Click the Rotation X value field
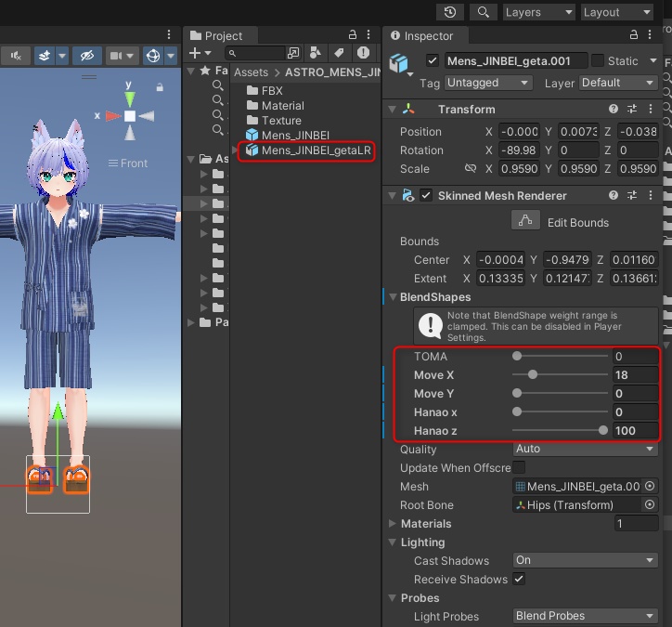Screen dimensions: 672x627 (519, 150)
